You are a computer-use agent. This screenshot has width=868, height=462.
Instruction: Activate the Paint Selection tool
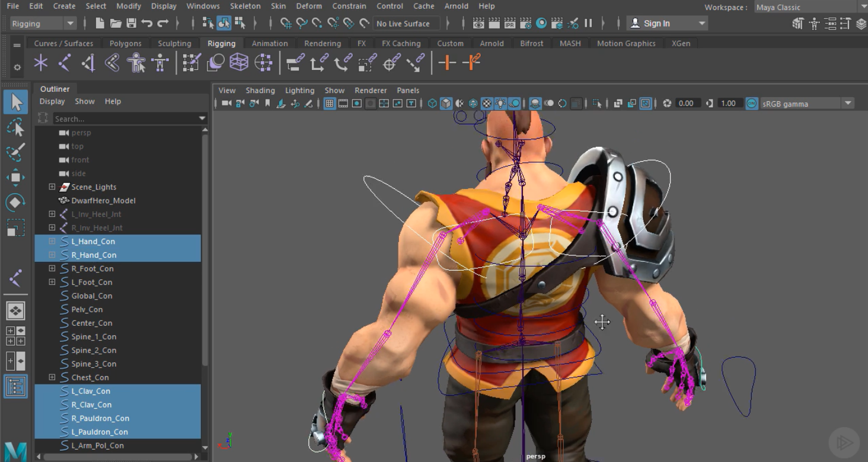click(16, 152)
